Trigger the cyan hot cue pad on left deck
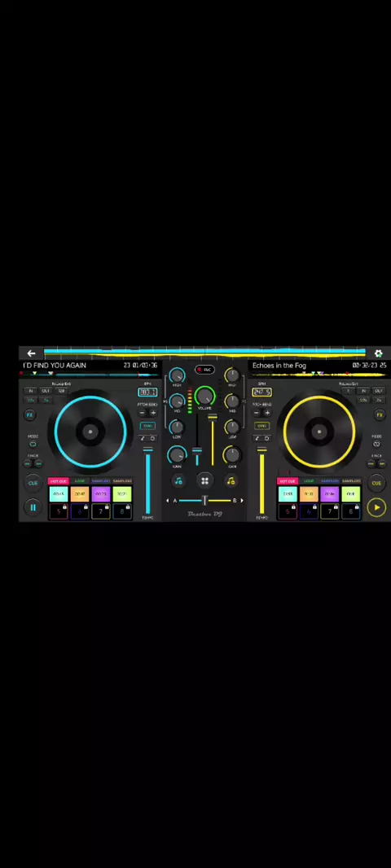Screen dimensions: 391x868 pyautogui.click(x=58, y=493)
